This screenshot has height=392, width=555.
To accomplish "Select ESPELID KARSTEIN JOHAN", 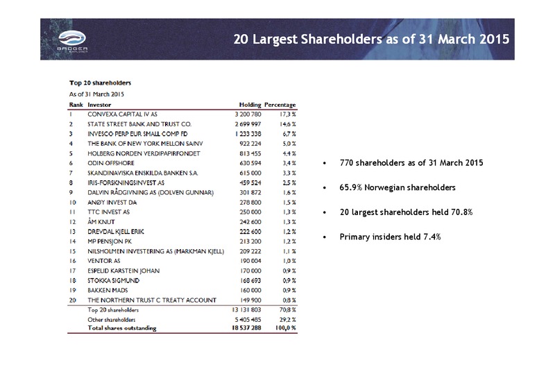I will click(123, 271).
